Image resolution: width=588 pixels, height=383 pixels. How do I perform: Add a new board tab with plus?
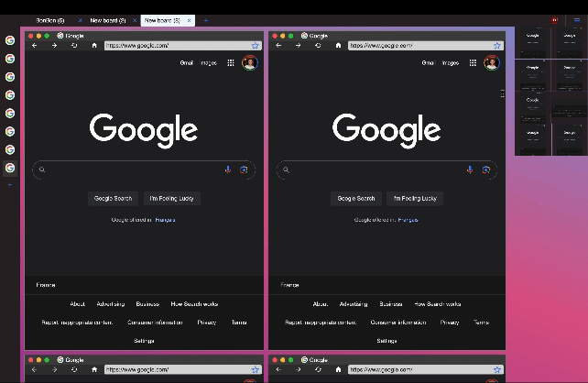coord(205,21)
